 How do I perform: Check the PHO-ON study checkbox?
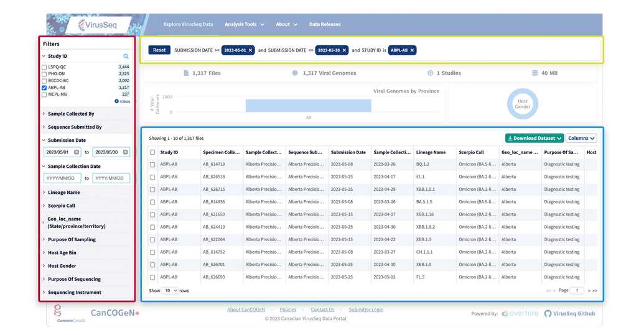[44, 74]
